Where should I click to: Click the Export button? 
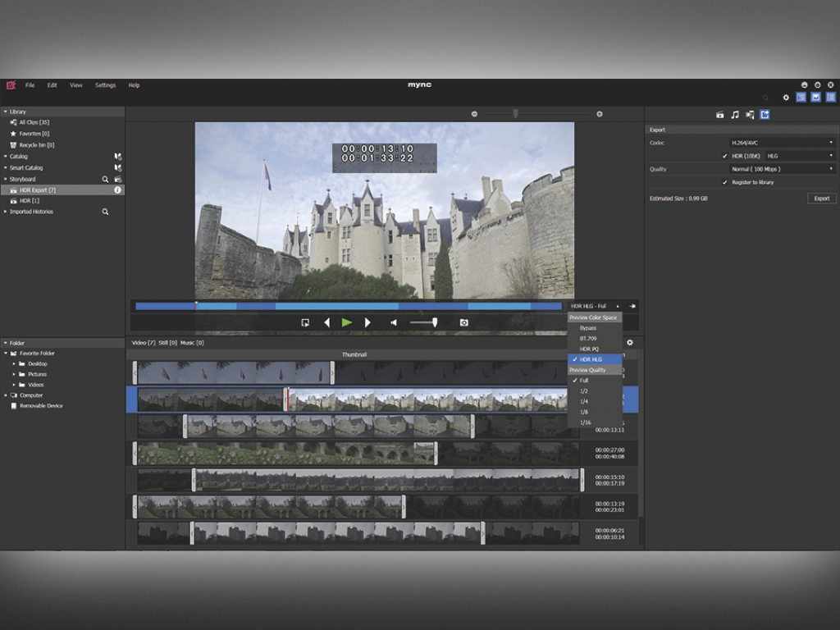821,199
